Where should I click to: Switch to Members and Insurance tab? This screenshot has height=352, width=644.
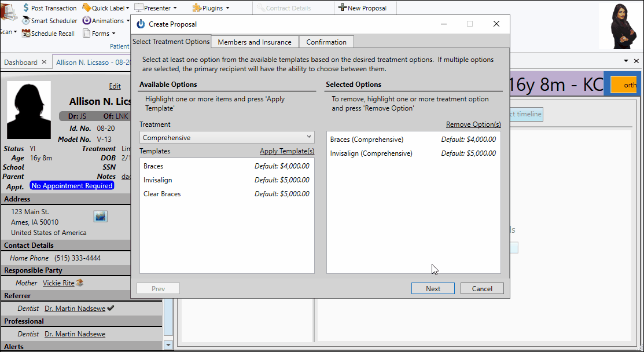[x=255, y=42]
